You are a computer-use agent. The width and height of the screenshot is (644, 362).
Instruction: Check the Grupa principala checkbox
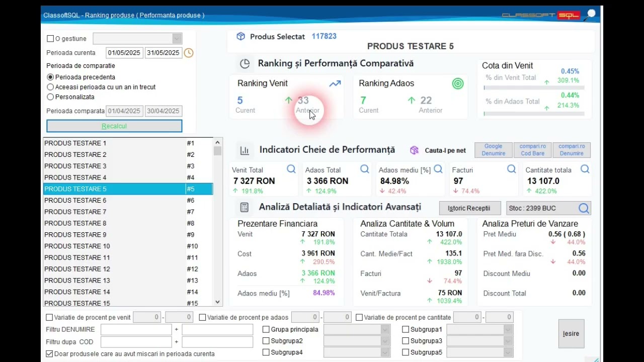click(266, 329)
